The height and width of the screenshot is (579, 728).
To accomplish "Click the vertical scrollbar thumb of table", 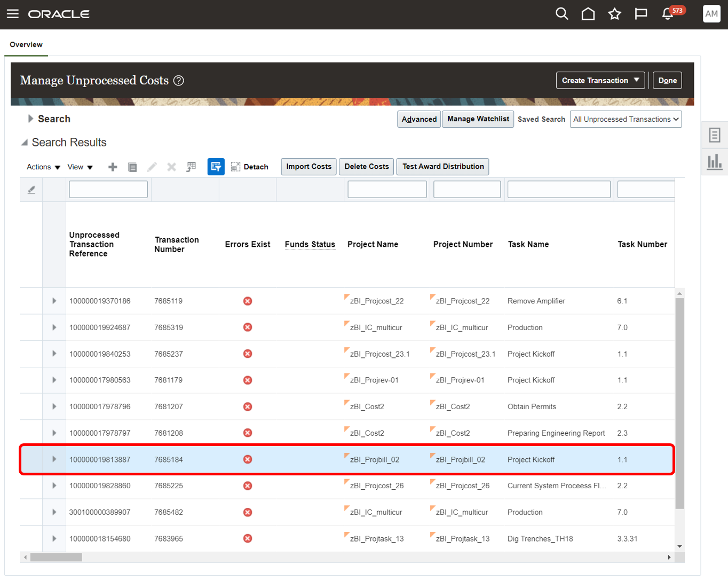I will click(679, 403).
